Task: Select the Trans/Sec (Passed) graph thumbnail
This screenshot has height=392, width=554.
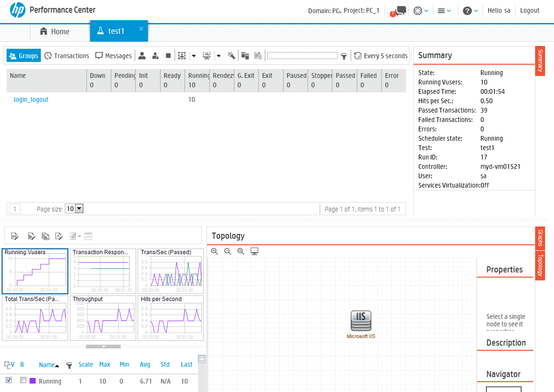Action: click(170, 271)
